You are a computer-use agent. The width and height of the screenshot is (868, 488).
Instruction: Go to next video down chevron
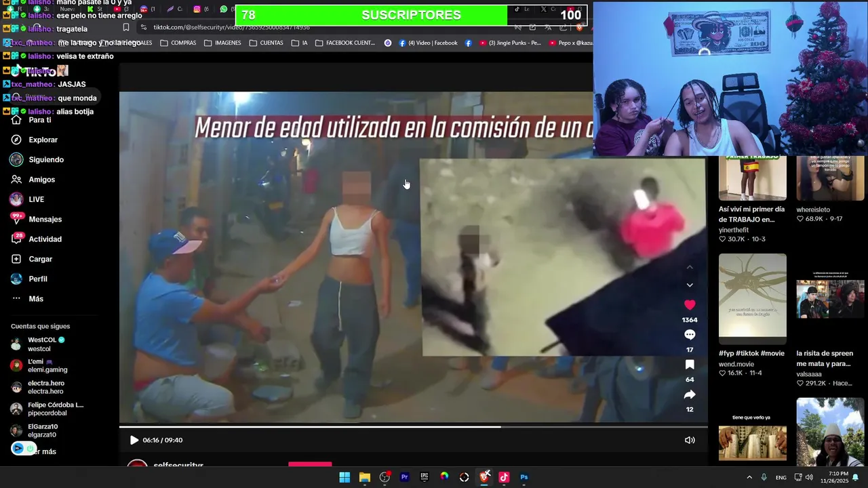pos(690,285)
